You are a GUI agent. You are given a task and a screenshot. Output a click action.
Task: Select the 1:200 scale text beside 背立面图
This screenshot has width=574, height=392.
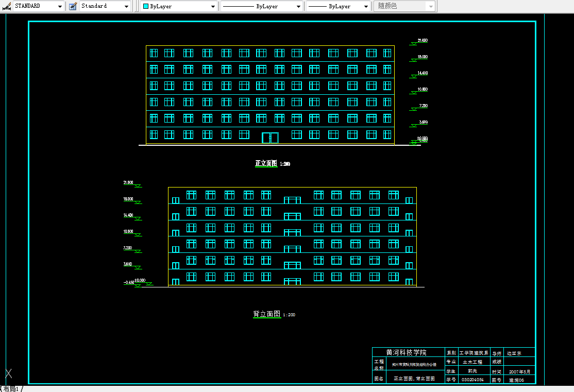[x=289, y=315]
